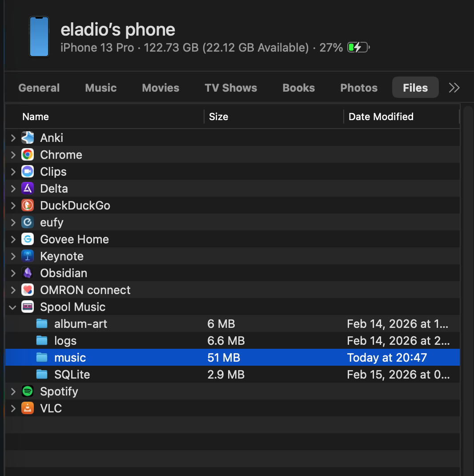Image resolution: width=474 pixels, height=476 pixels.
Task: Expand the Anki row chevron
Action: pyautogui.click(x=13, y=138)
